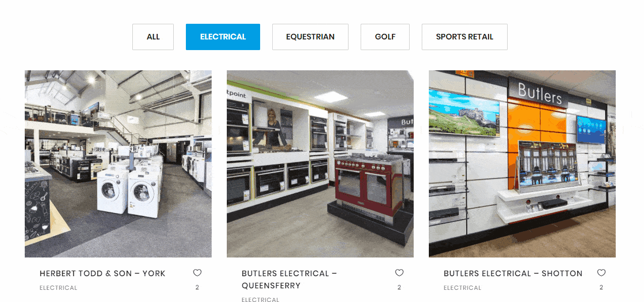Click like count below Shotton heart
Image resolution: width=644 pixels, height=302 pixels.
tap(601, 287)
